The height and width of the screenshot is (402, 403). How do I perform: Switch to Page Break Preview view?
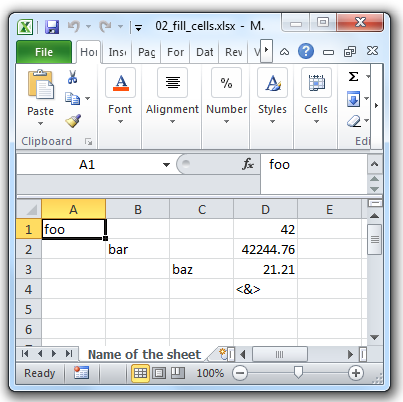click(x=178, y=373)
